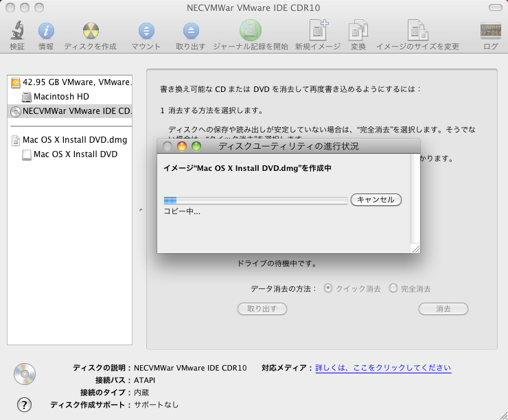Screen dimensions: 508x420
Task: Click the progress dialog vertical scrollbar
Action: click(415, 198)
